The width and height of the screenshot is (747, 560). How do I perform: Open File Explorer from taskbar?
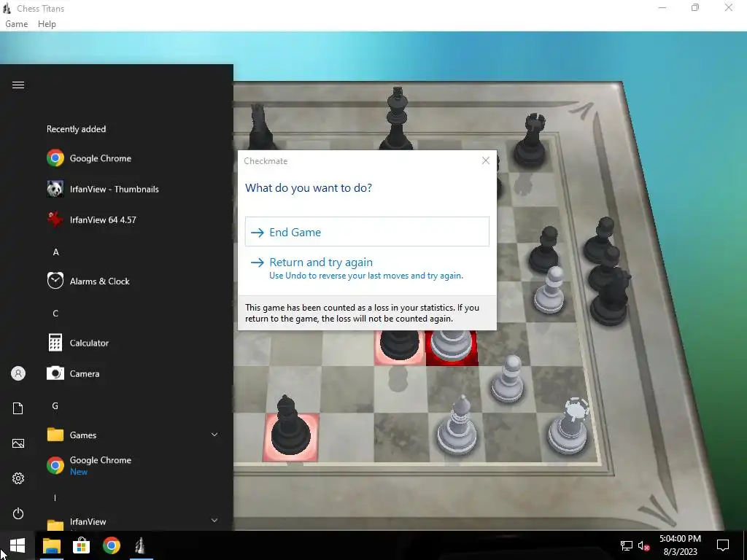pyautogui.click(x=52, y=545)
